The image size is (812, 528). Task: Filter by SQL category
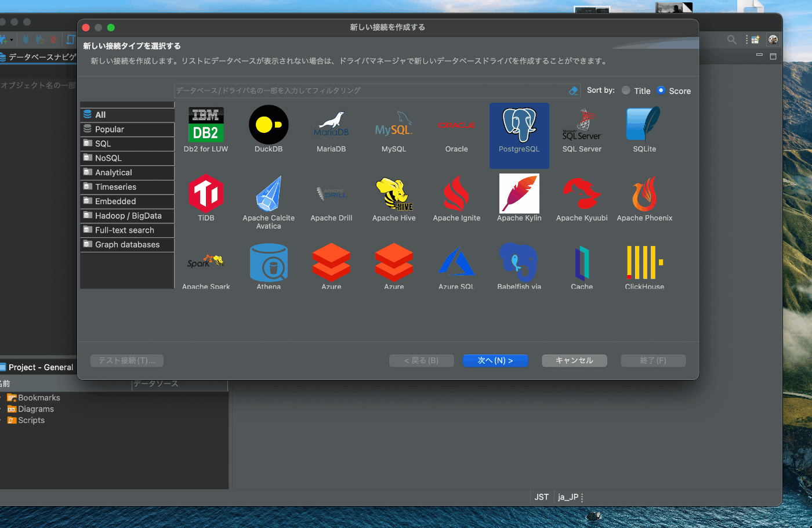click(x=127, y=144)
